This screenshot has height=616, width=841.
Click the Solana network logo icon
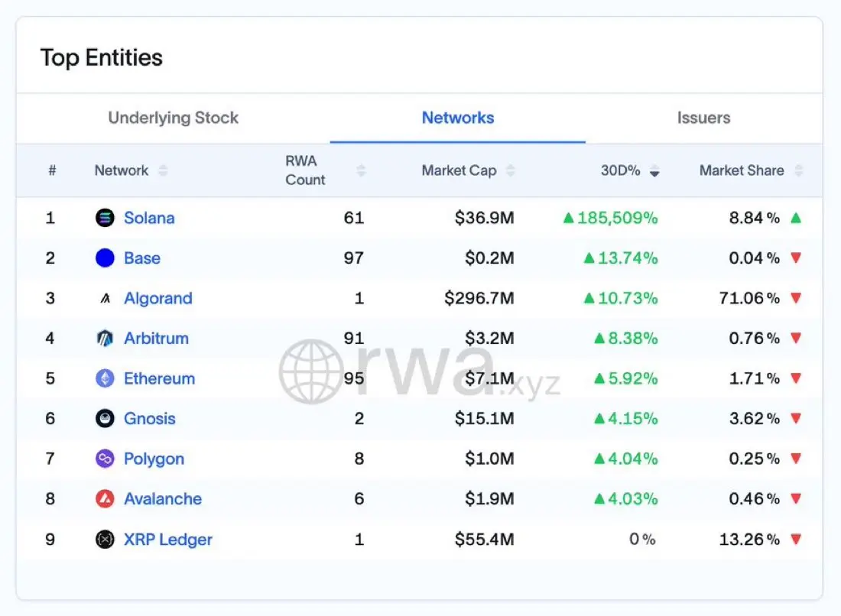(x=105, y=218)
